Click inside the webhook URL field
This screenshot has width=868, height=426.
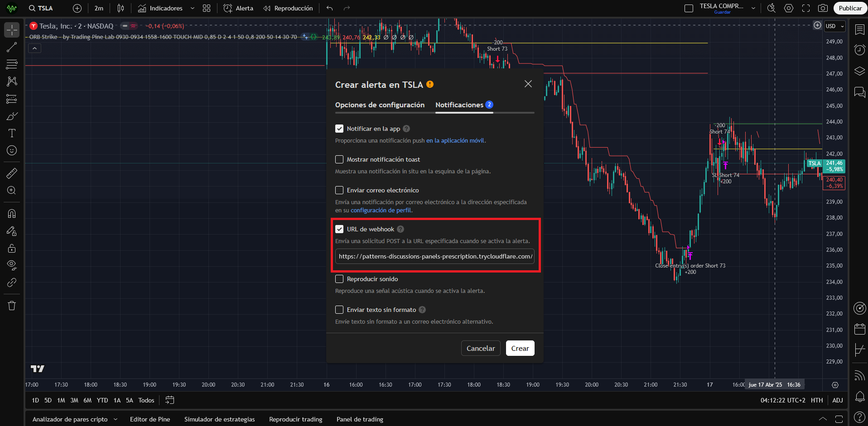(434, 256)
